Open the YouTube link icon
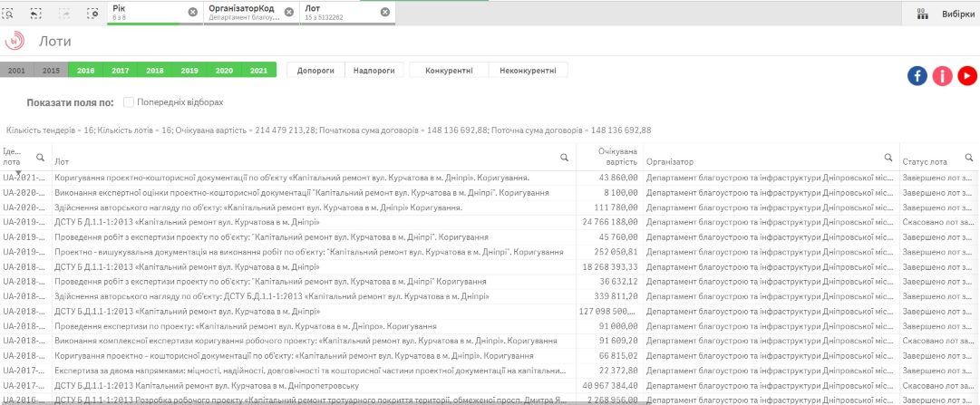 point(967,75)
